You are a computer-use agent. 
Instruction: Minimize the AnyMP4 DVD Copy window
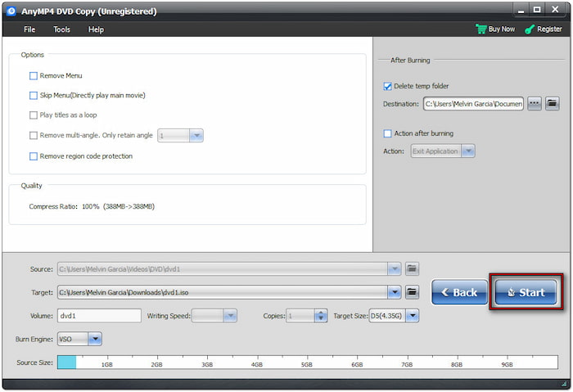[x=520, y=11]
